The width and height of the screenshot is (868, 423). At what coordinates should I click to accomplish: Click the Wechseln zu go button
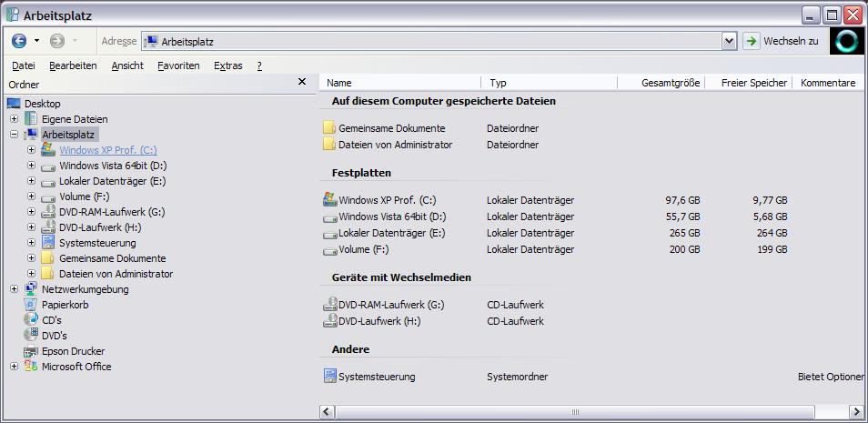point(781,41)
